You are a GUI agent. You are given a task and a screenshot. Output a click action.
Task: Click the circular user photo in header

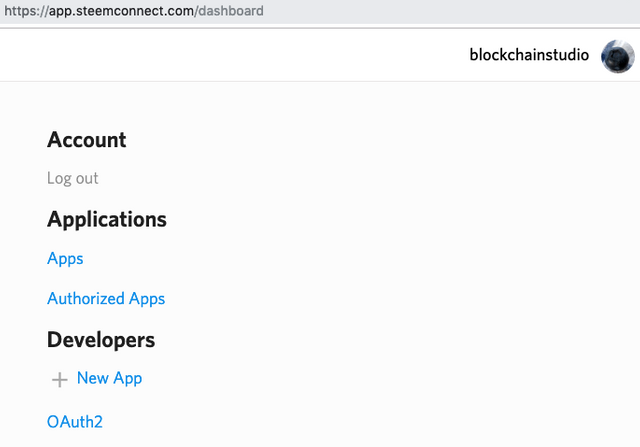(618, 56)
